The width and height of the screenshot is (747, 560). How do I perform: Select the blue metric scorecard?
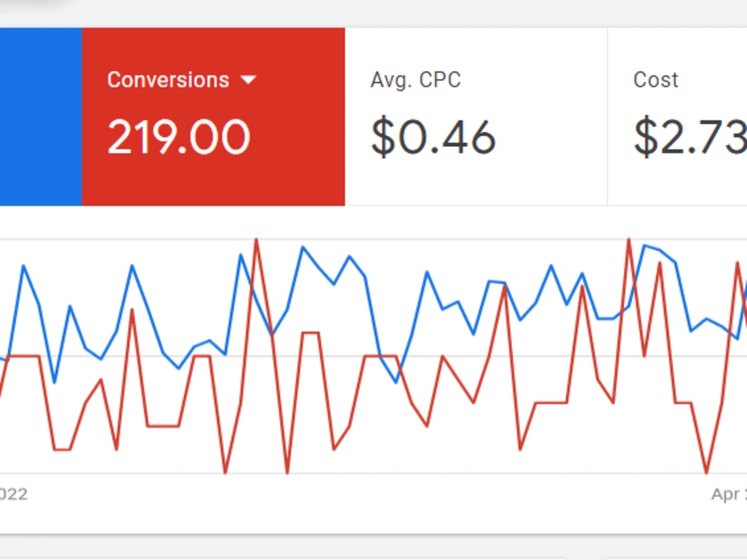(x=41, y=116)
